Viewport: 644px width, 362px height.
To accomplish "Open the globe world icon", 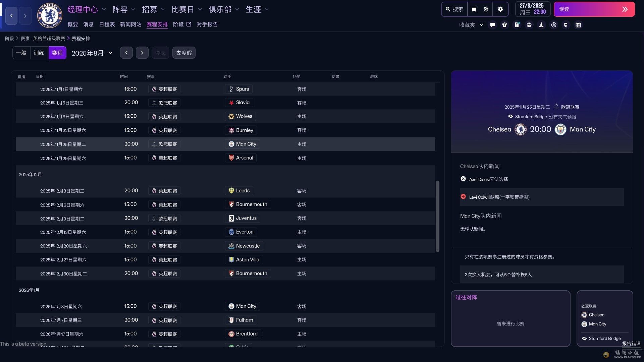I will (x=486, y=9).
